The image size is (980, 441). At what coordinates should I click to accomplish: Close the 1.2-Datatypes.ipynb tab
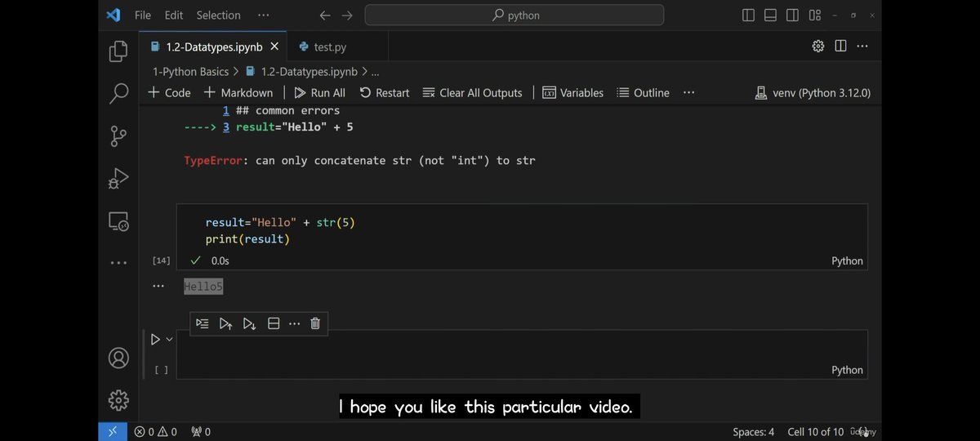[x=275, y=47]
